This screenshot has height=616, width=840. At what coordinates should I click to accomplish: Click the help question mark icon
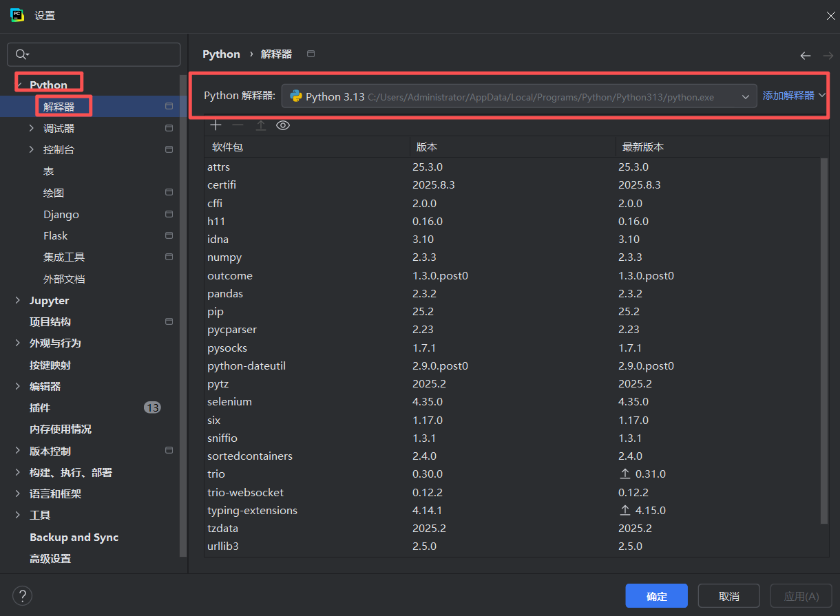pyautogui.click(x=22, y=595)
